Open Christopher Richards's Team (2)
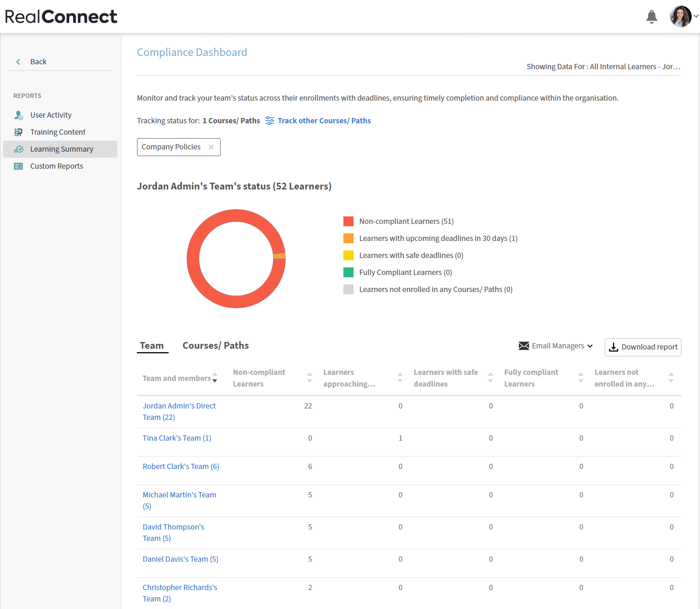Viewport: 700px width, 609px height. point(180,593)
